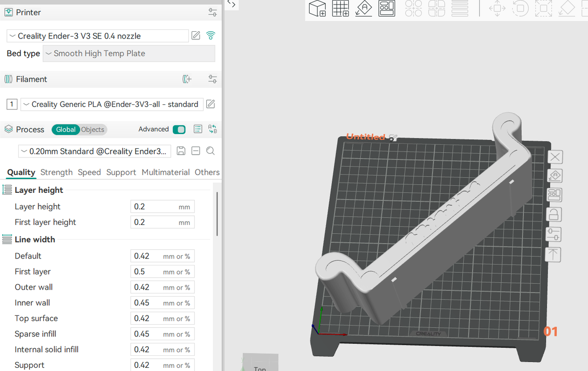The width and height of the screenshot is (588, 371).
Task: Switch process scope to Objects
Action: pos(93,129)
